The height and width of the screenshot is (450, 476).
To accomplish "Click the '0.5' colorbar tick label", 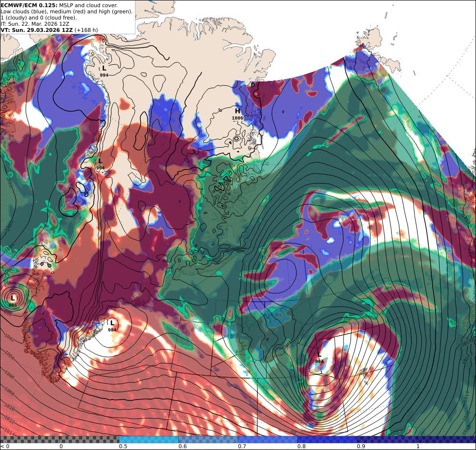I will point(123,446).
